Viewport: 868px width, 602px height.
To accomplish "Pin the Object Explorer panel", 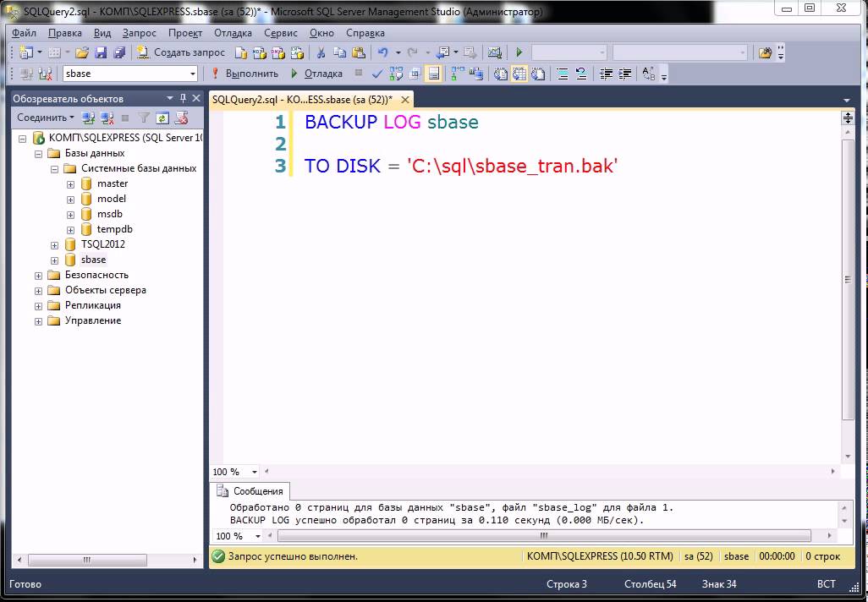I will [183, 98].
